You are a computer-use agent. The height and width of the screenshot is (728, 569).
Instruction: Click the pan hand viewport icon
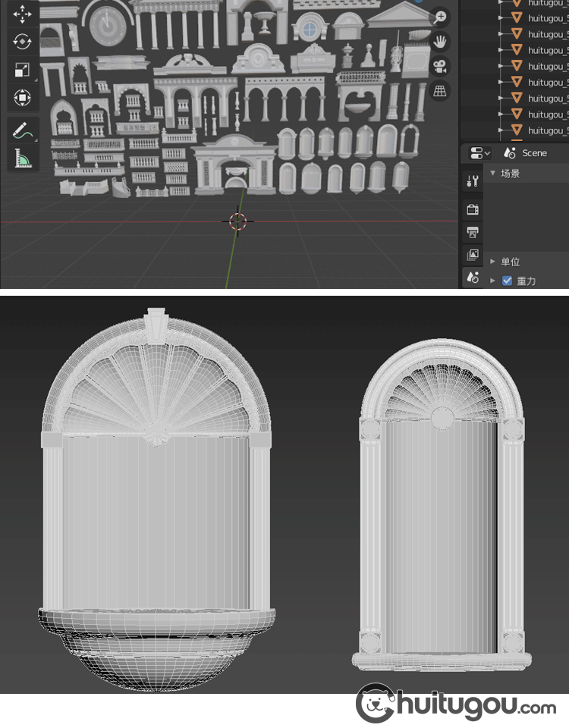[440, 41]
